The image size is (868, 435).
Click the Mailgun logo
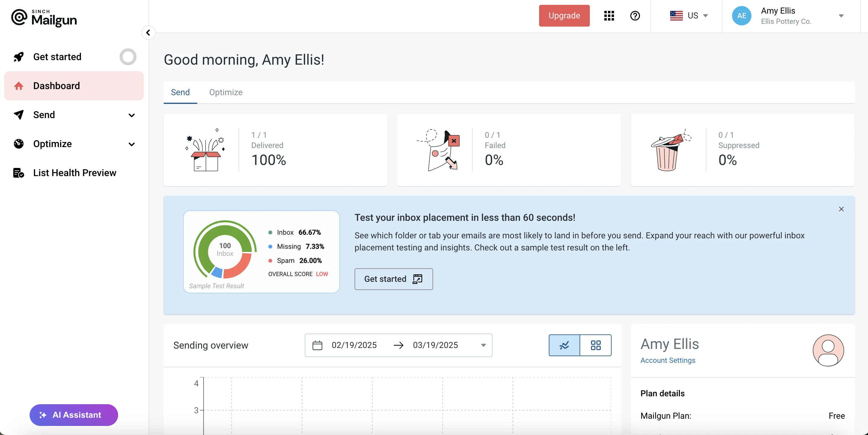(x=44, y=18)
